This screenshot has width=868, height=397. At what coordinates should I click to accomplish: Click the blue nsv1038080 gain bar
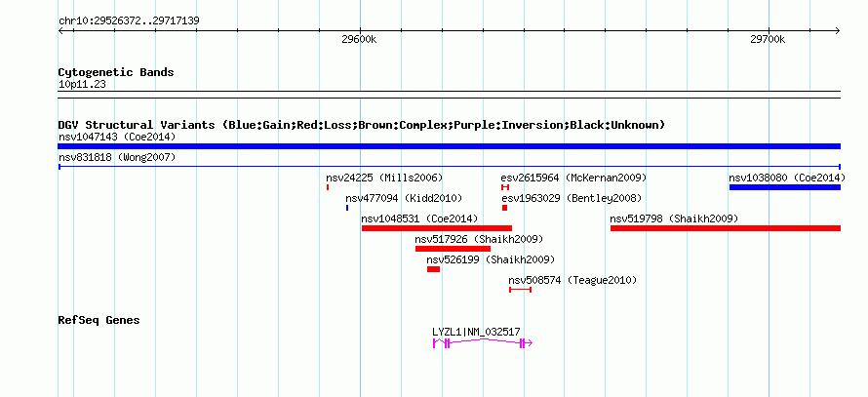[785, 187]
